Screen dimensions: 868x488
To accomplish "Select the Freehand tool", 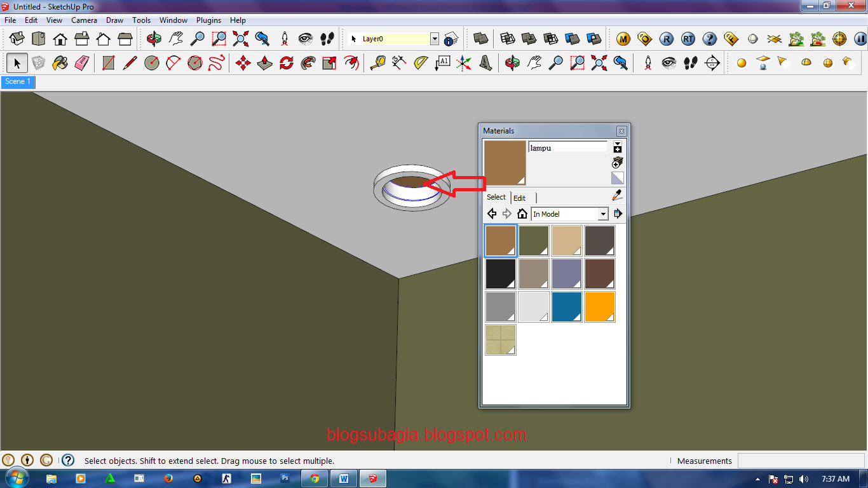I will pos(217,63).
